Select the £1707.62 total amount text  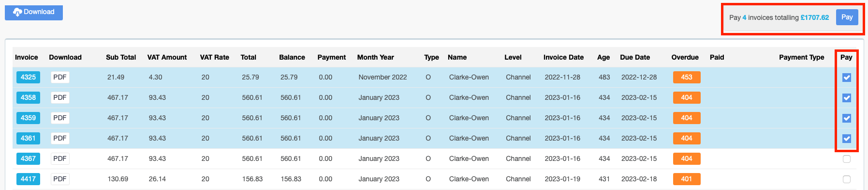[x=814, y=17]
